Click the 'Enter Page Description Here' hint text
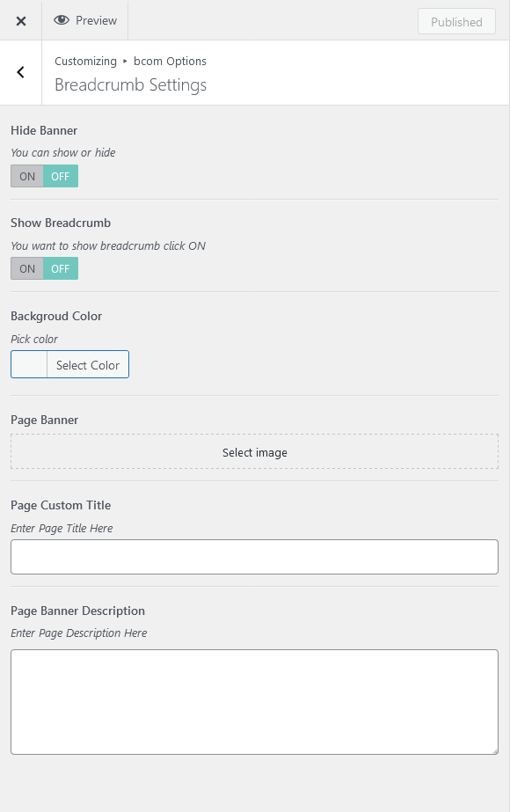Screen dimensions: 510x812 coord(79,633)
